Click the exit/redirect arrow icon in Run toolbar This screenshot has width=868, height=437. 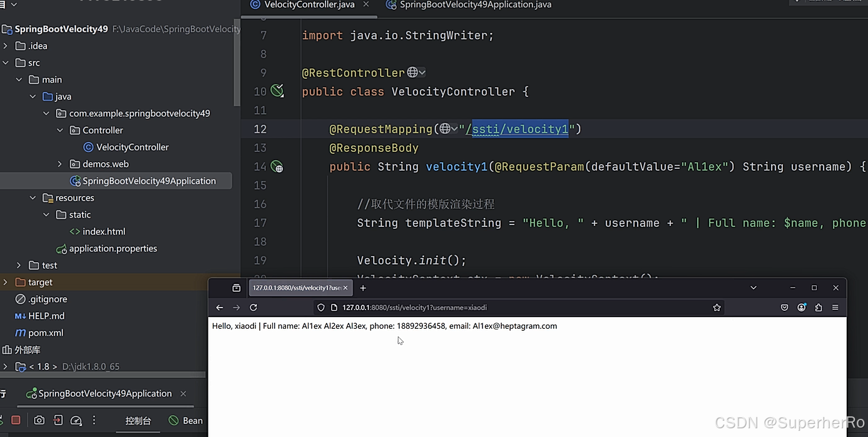coord(58,420)
